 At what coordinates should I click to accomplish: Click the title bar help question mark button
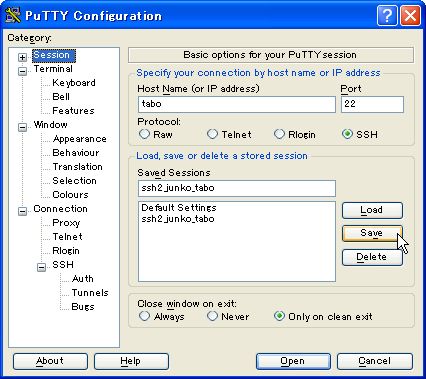coord(387,15)
